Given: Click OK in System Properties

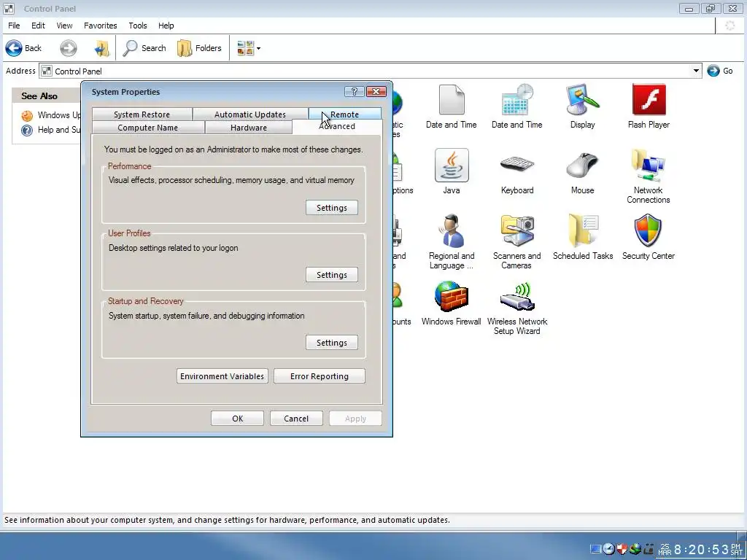Looking at the screenshot, I should [237, 419].
